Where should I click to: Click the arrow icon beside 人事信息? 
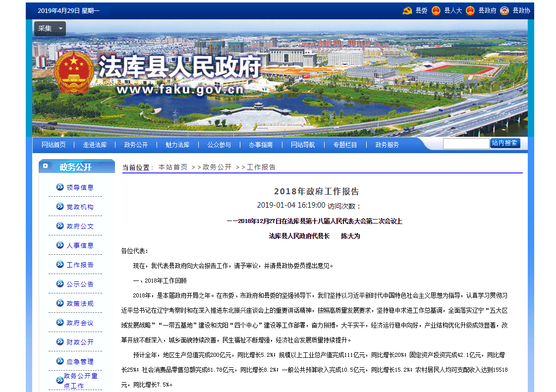click(x=60, y=245)
